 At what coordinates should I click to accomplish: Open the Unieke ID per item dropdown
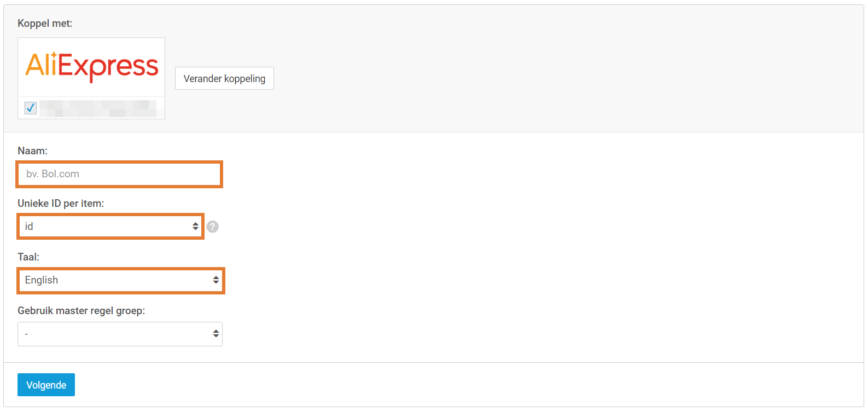click(x=110, y=227)
